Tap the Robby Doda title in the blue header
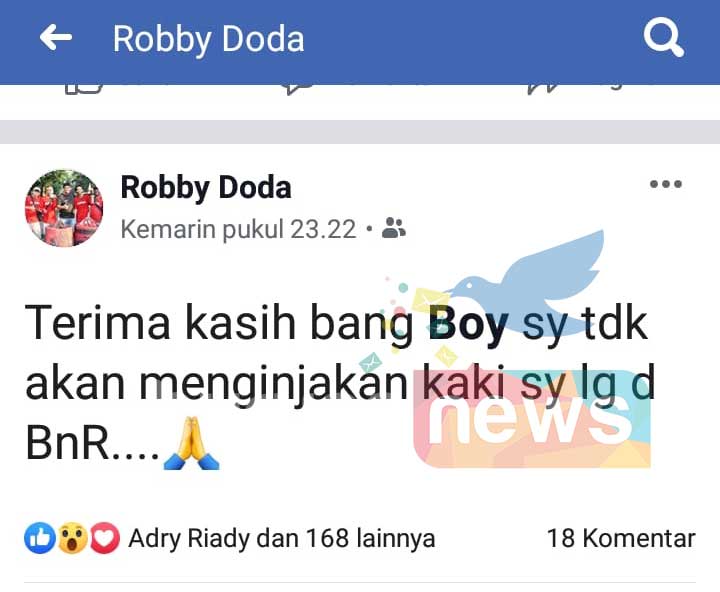 pyautogui.click(x=208, y=39)
